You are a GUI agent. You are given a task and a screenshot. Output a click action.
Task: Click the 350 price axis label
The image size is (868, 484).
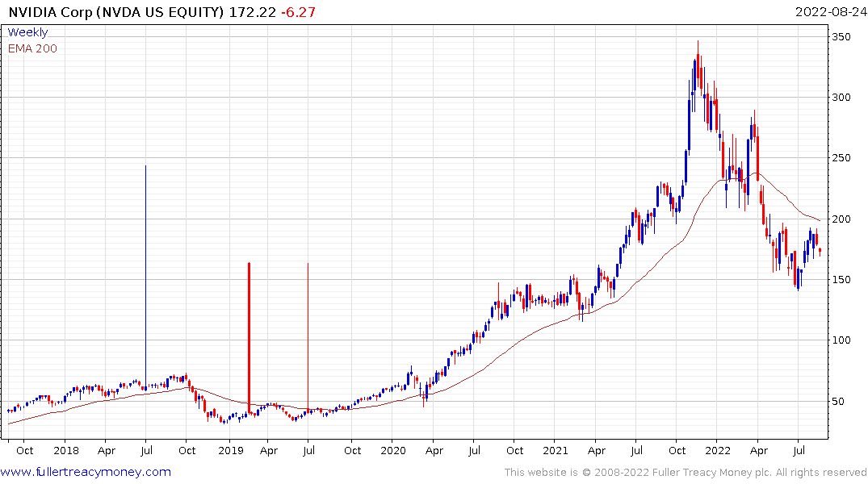pos(841,37)
